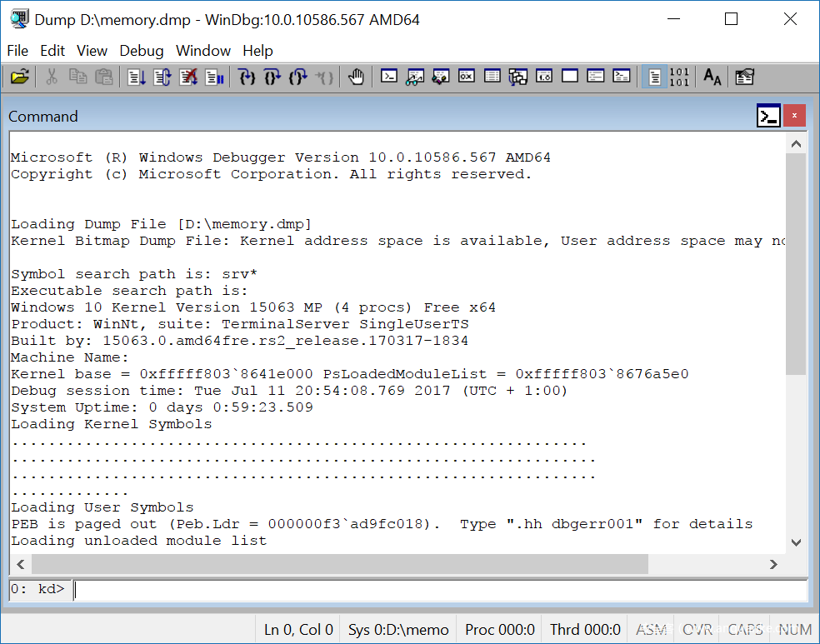Open the Debug menu
The width and height of the screenshot is (820, 644).
(x=141, y=51)
